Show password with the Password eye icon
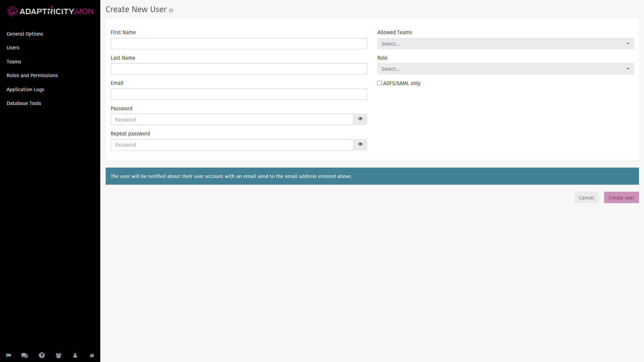 pyautogui.click(x=360, y=119)
